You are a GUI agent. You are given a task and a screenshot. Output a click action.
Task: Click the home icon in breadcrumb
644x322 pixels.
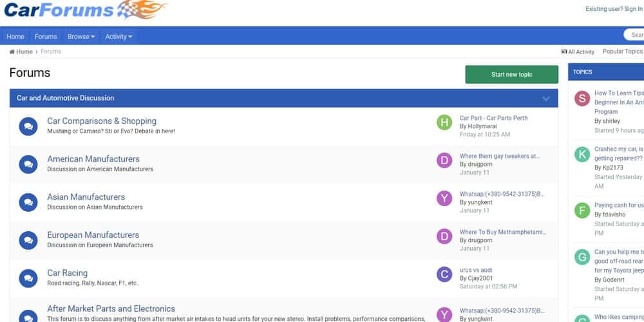coord(12,52)
